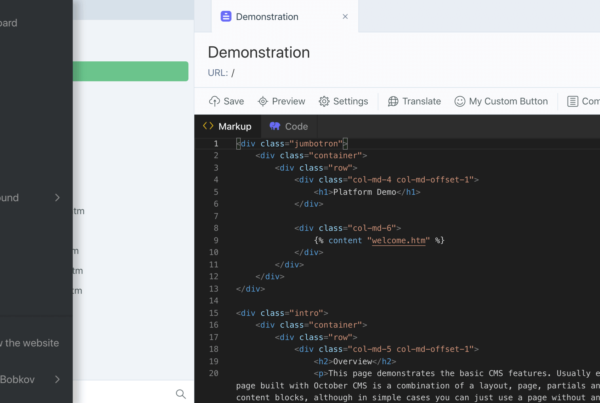Click the 'Overview' h2 text in code
Screen dimensions: 600x403
(352, 361)
